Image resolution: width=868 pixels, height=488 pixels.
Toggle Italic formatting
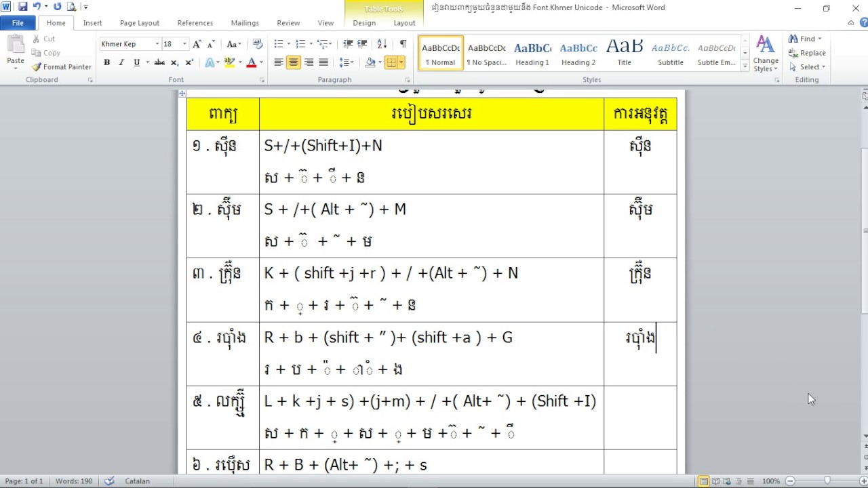pyautogui.click(x=121, y=62)
